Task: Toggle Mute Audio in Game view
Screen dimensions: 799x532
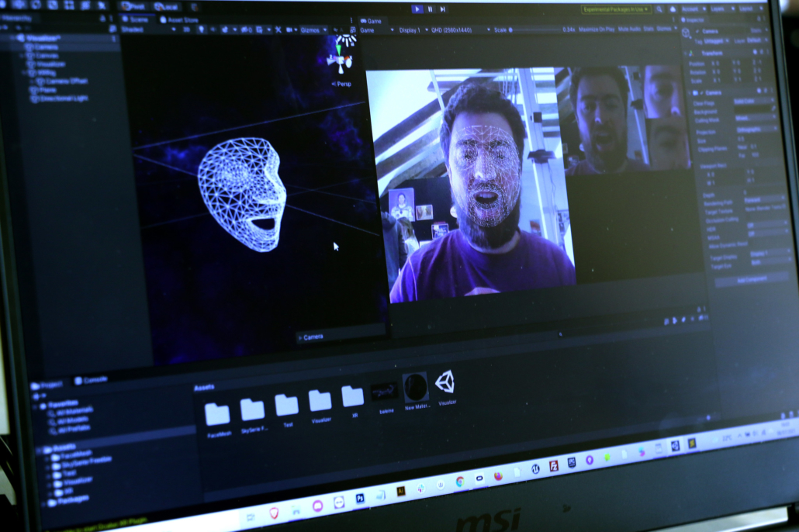Action: pyautogui.click(x=630, y=29)
